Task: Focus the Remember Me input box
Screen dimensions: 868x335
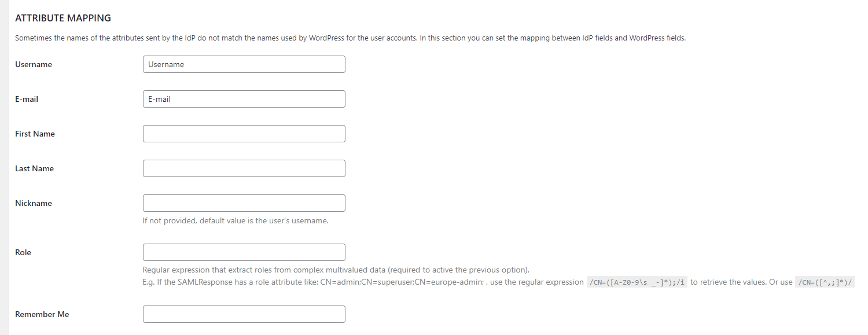Action: pos(244,314)
